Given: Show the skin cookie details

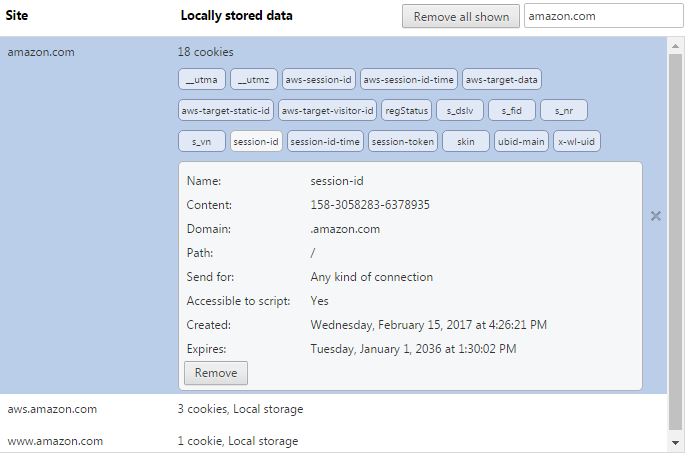Looking at the screenshot, I should point(466,141).
